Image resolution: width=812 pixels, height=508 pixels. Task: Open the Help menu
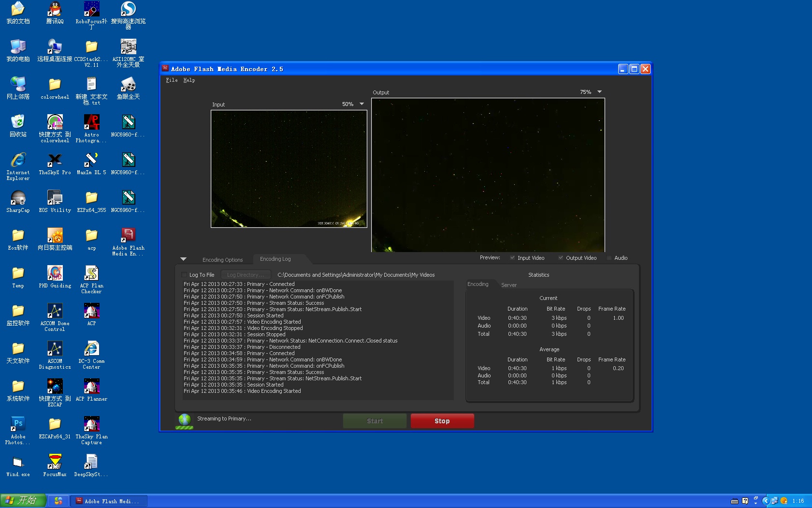coord(189,80)
